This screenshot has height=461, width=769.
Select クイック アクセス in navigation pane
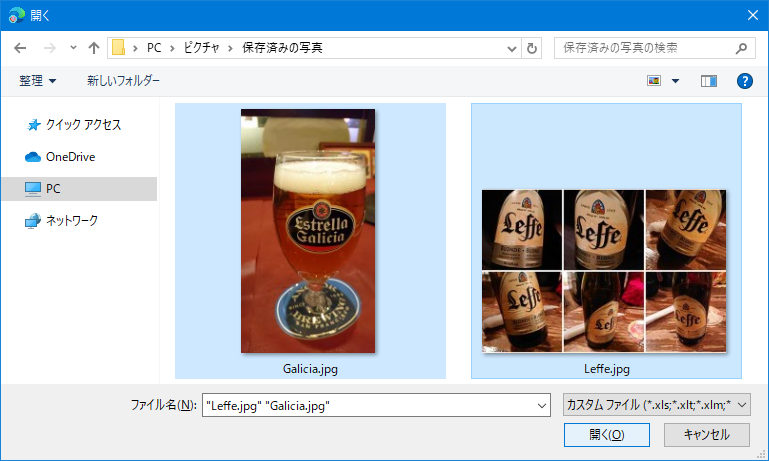point(82,125)
